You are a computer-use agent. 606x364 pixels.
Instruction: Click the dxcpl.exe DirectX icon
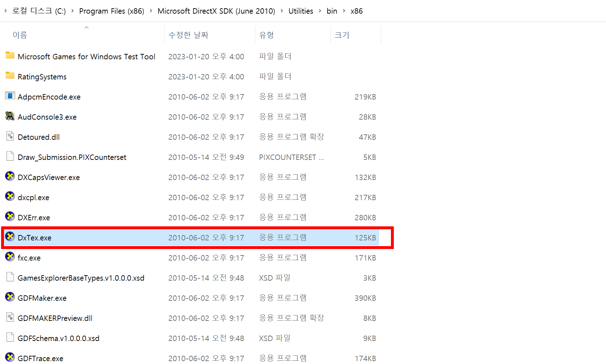pos(10,196)
